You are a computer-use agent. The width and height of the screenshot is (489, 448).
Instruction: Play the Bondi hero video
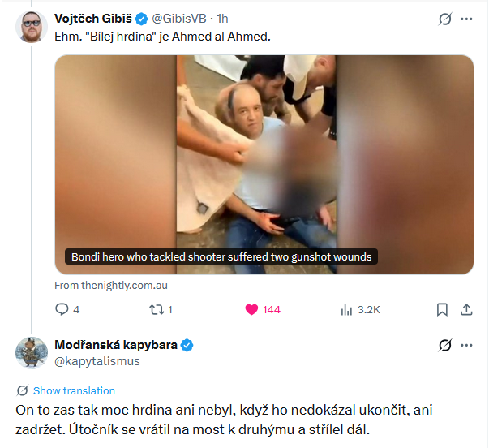pos(264,165)
